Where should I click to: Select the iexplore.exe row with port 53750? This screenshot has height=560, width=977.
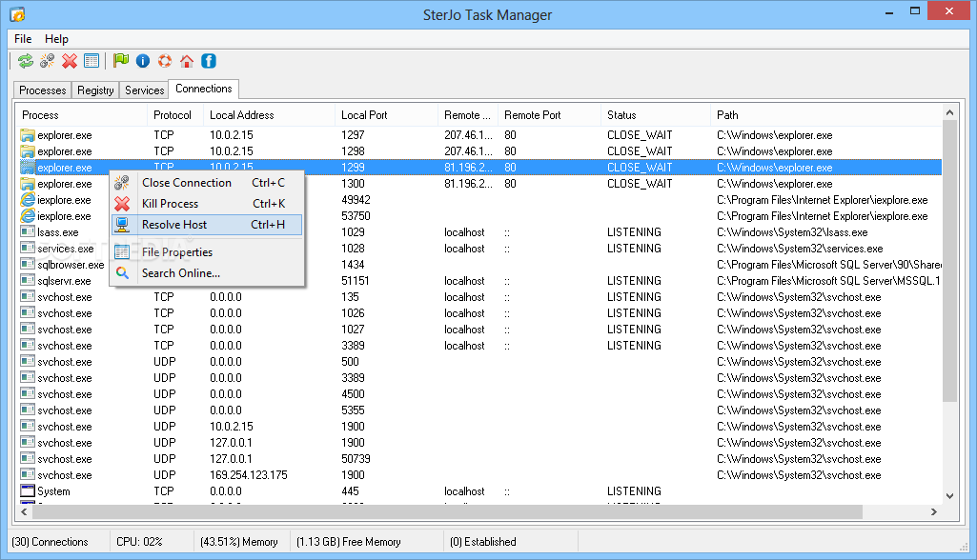coord(478,216)
